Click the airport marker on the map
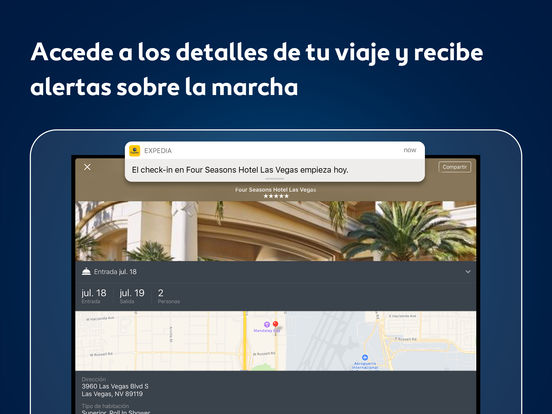The image size is (552, 414). click(x=365, y=357)
